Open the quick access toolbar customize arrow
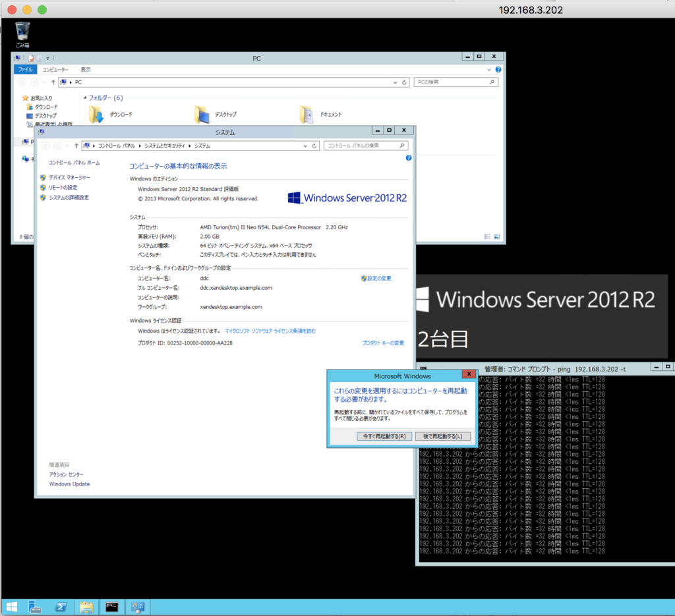 (47, 58)
